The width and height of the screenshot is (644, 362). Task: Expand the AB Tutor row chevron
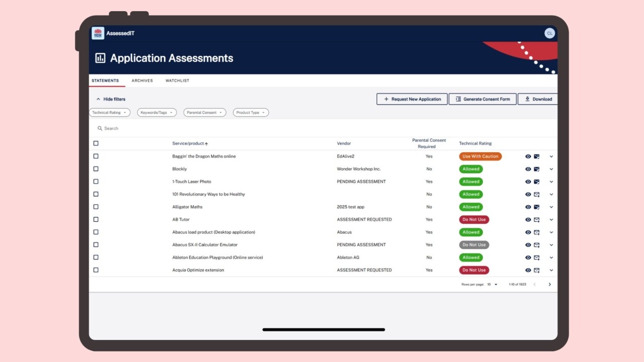pyautogui.click(x=551, y=220)
